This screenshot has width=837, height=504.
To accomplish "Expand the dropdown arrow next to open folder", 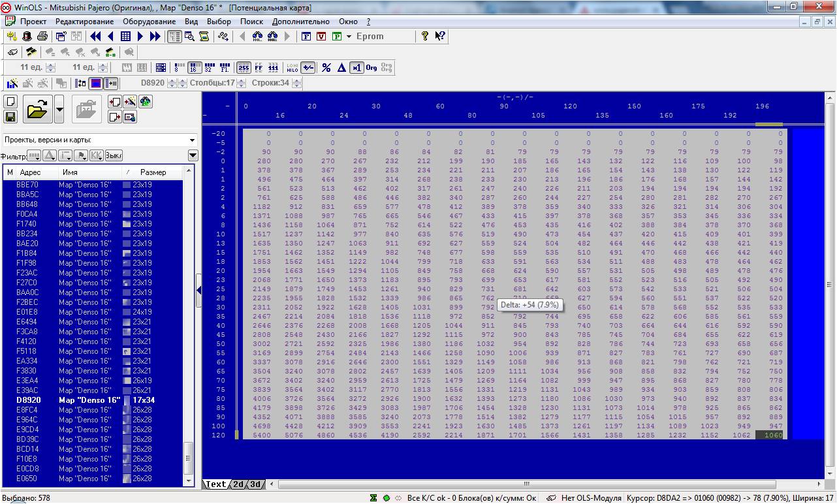I will pyautogui.click(x=59, y=109).
